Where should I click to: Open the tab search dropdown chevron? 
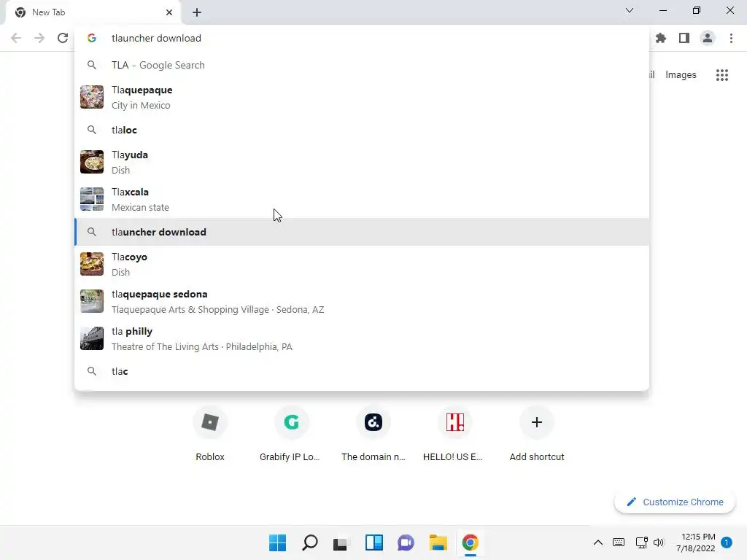coord(630,10)
